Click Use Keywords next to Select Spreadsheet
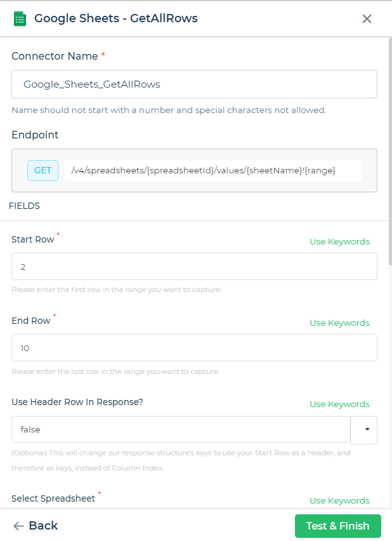392x541 pixels. click(339, 501)
